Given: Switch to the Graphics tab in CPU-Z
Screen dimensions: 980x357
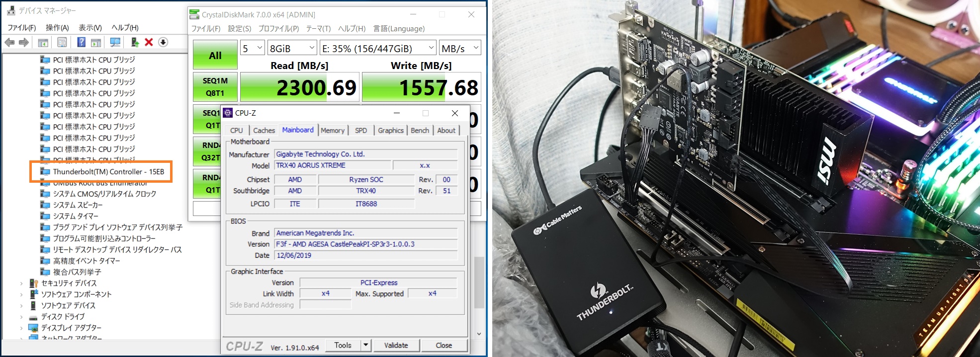Looking at the screenshot, I should (x=391, y=131).
